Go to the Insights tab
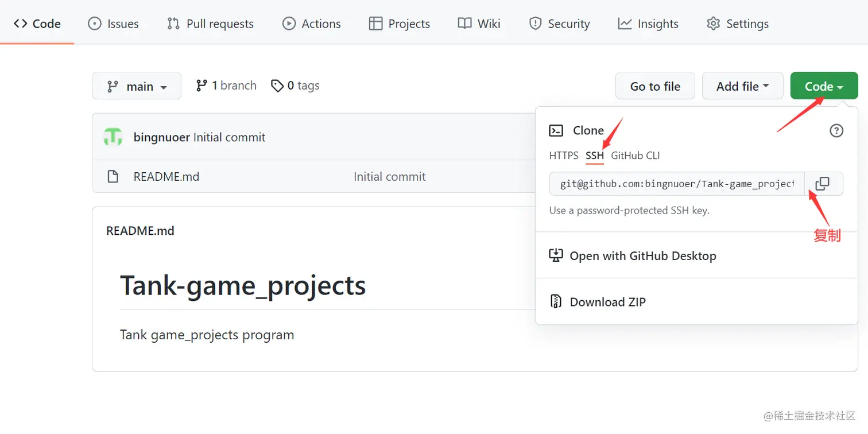The image size is (868, 434). [x=648, y=24]
